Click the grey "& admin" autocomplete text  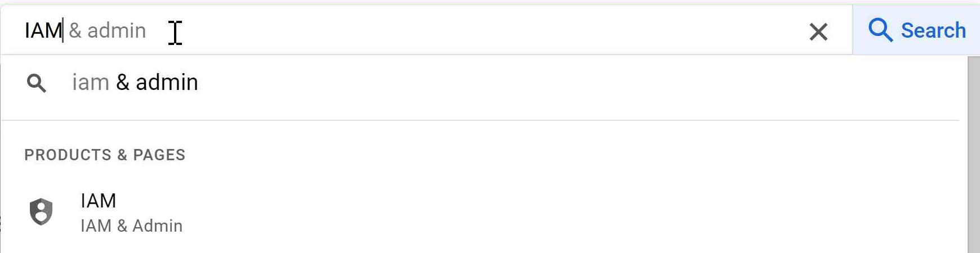click(x=108, y=30)
